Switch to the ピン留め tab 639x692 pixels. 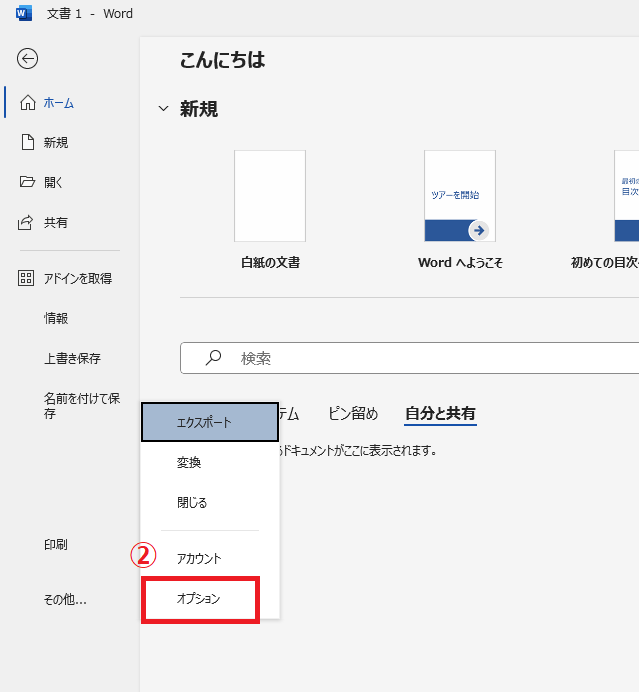click(x=353, y=414)
